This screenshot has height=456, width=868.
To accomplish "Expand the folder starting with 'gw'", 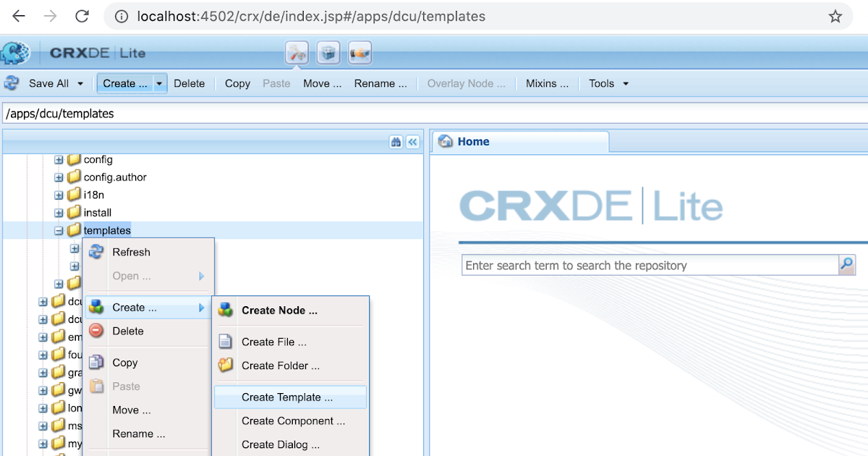I will tap(43, 390).
